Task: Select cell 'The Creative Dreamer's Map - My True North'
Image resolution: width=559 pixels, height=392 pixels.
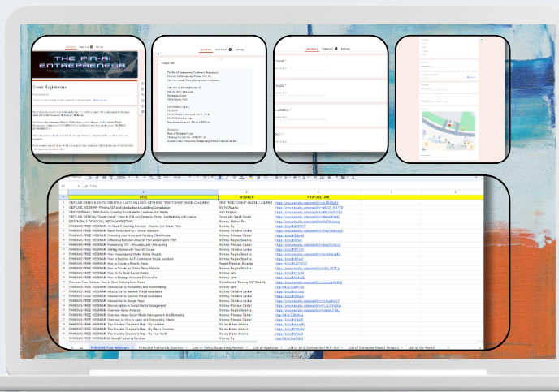Action: (143, 334)
